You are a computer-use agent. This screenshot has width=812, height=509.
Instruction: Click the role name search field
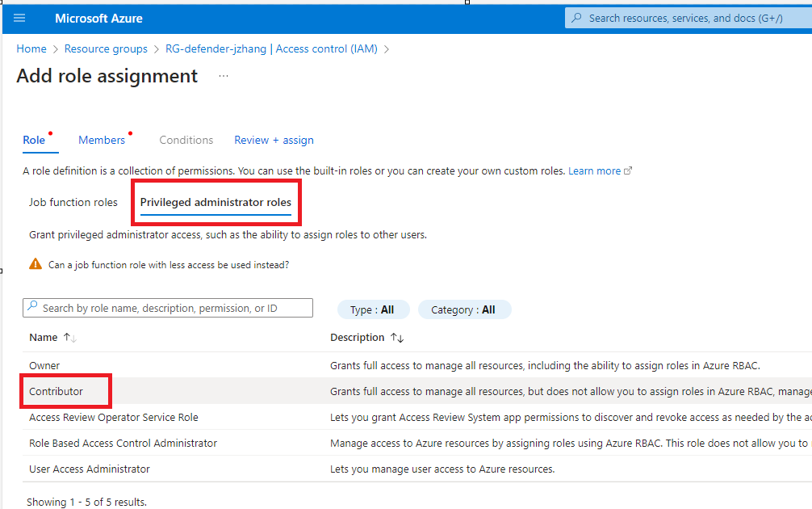[175, 308]
